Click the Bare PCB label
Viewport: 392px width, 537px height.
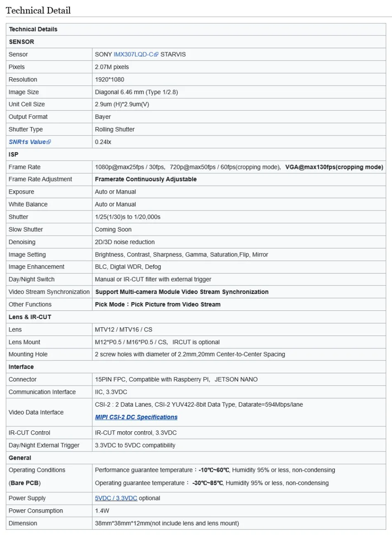[25, 483]
